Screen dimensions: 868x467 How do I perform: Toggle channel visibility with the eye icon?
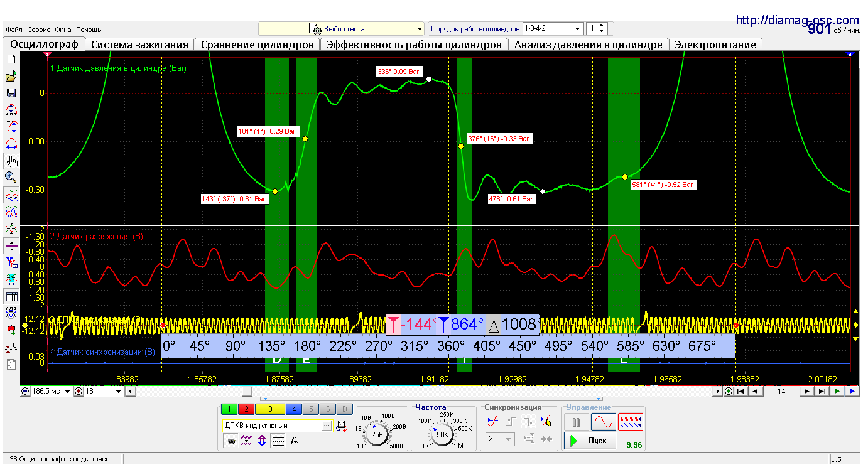231,441
